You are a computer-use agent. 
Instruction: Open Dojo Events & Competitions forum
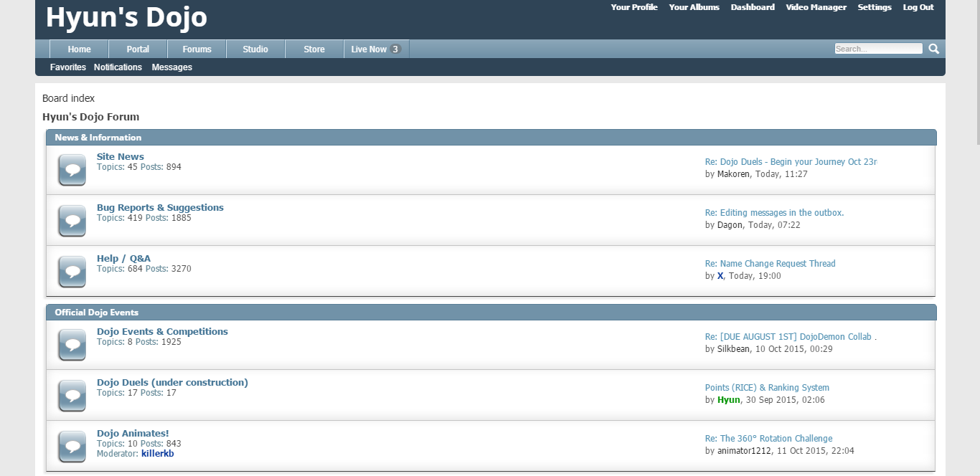[x=162, y=331]
